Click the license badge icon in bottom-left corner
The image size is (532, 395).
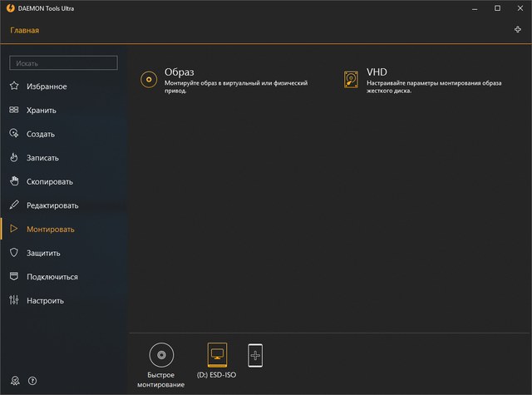(14, 380)
